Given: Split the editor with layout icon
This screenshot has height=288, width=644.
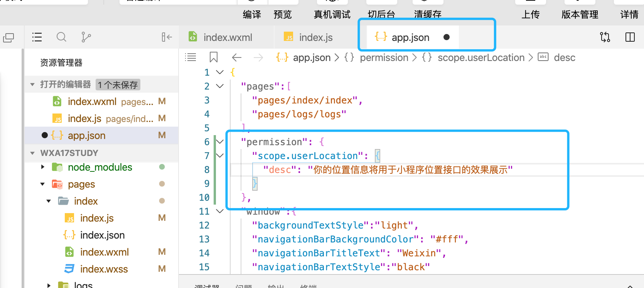Looking at the screenshot, I should (x=630, y=37).
